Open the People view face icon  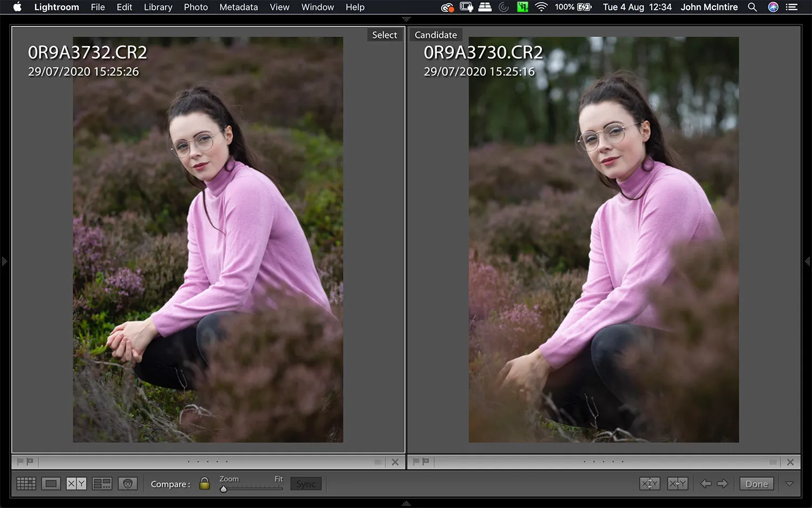[128, 483]
